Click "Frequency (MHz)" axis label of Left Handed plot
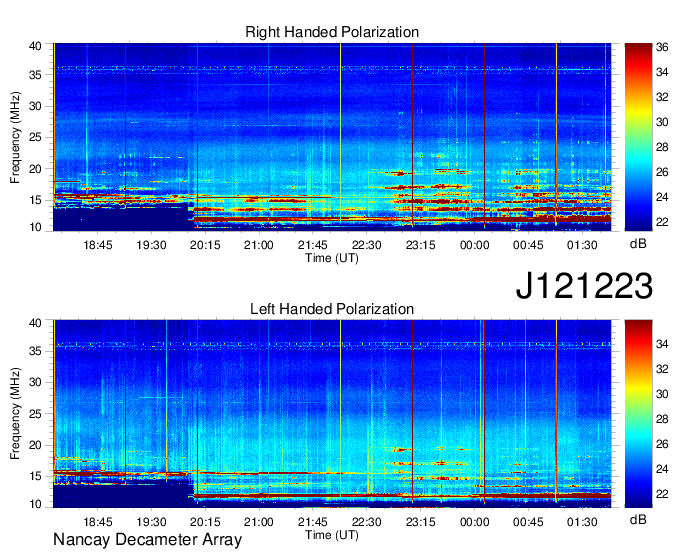This screenshot has height=552, width=680. coord(15,414)
